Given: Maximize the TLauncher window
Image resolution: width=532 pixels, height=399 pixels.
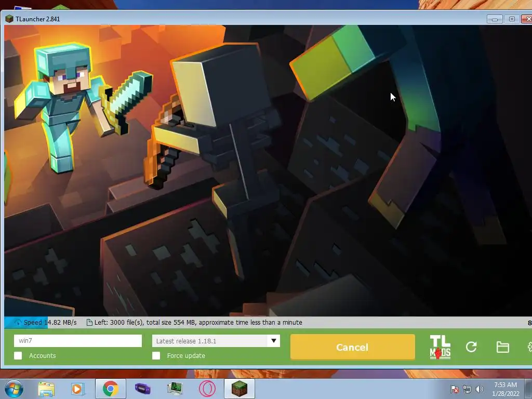Looking at the screenshot, I should click(512, 19).
